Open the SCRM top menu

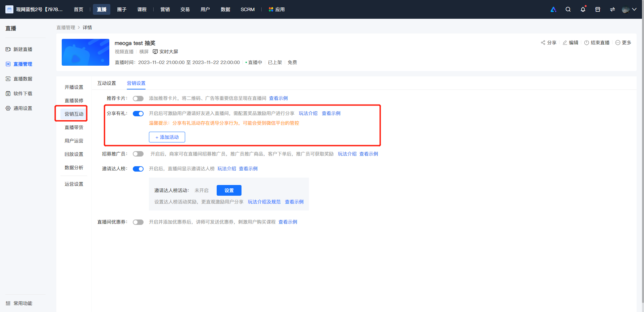[x=248, y=9]
